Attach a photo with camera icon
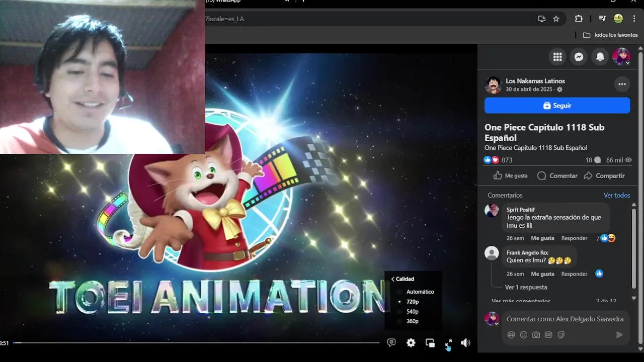644x362 pixels. pyautogui.click(x=536, y=335)
